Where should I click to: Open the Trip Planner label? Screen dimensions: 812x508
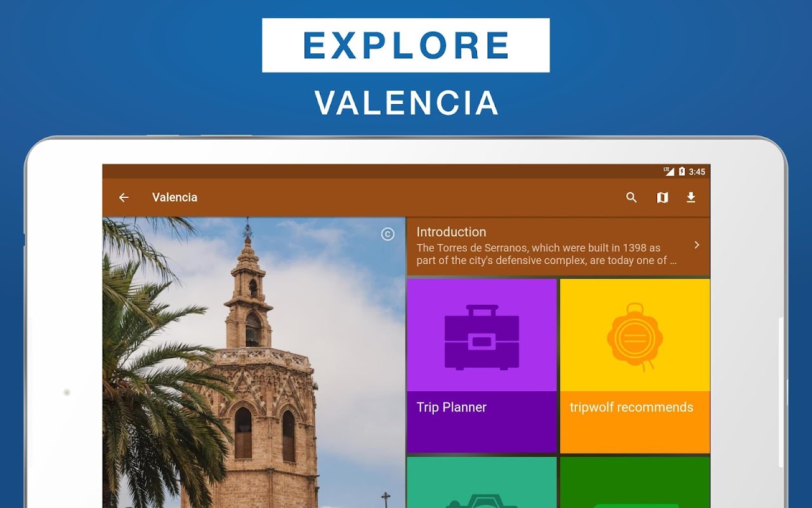(x=451, y=408)
